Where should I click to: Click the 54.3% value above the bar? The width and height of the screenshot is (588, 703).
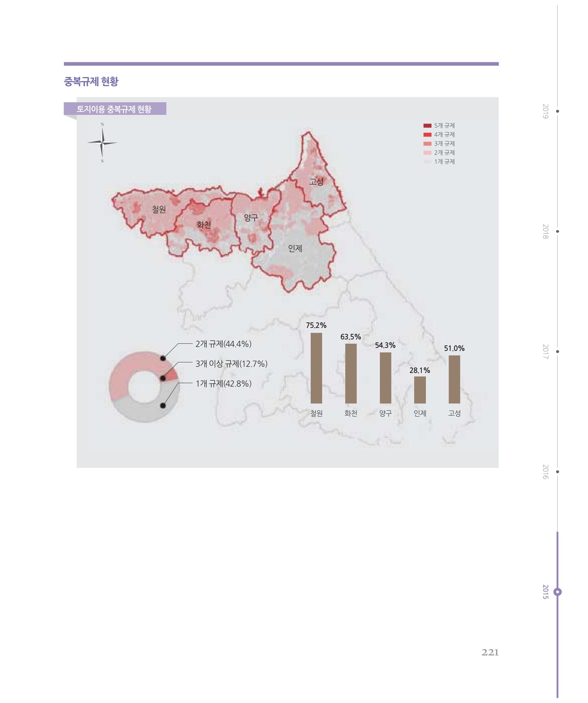pos(385,345)
